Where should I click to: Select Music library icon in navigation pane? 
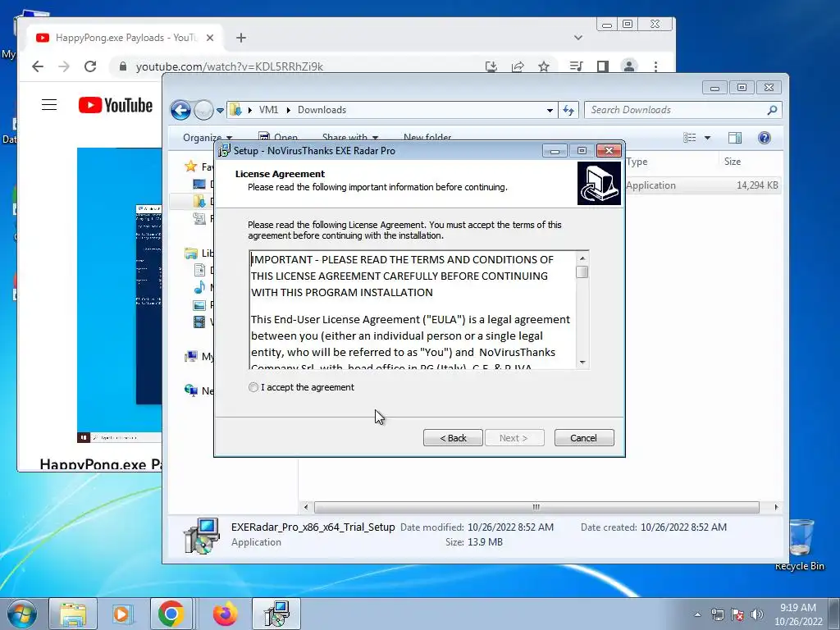(x=199, y=287)
